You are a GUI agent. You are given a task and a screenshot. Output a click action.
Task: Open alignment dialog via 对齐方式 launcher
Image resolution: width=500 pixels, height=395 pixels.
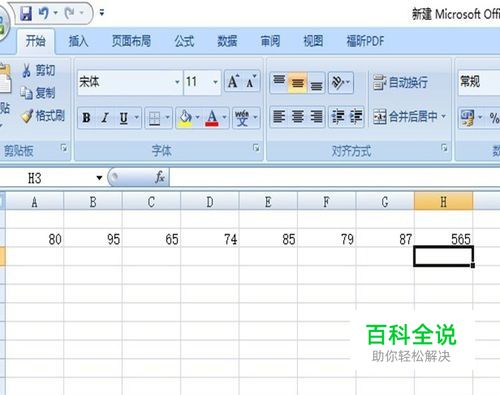[444, 148]
